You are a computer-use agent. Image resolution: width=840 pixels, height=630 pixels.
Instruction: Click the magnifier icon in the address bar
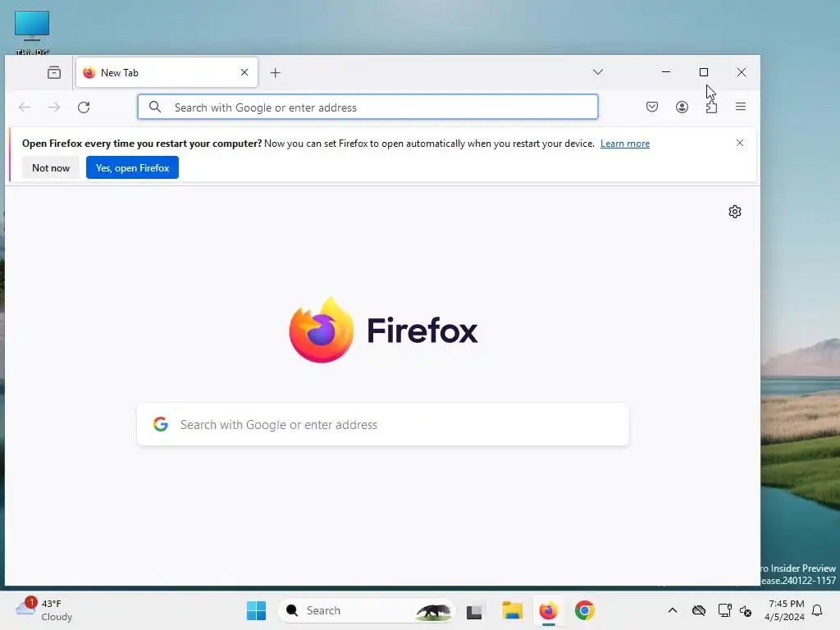coord(155,107)
